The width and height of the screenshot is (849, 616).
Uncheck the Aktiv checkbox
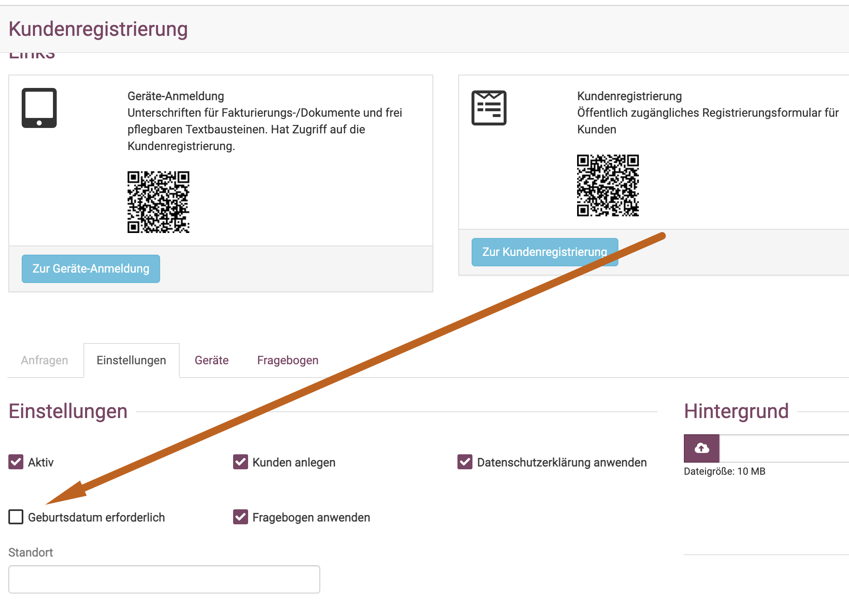coord(16,462)
